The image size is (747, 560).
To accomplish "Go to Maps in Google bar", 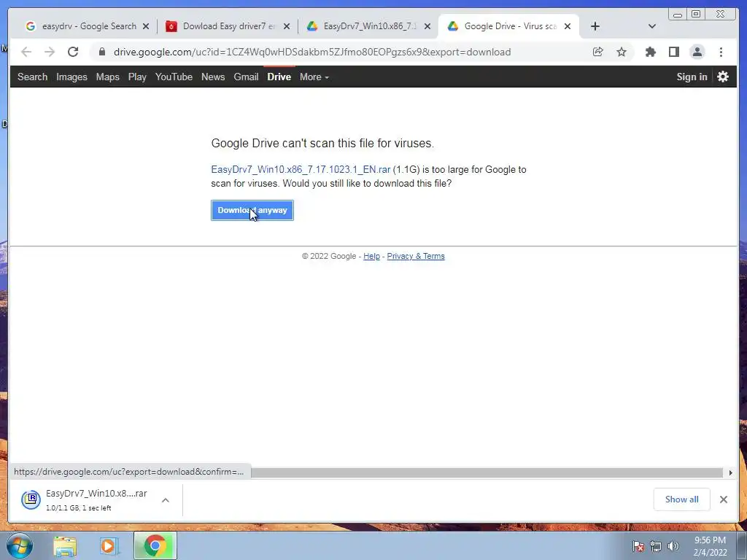I will click(108, 77).
